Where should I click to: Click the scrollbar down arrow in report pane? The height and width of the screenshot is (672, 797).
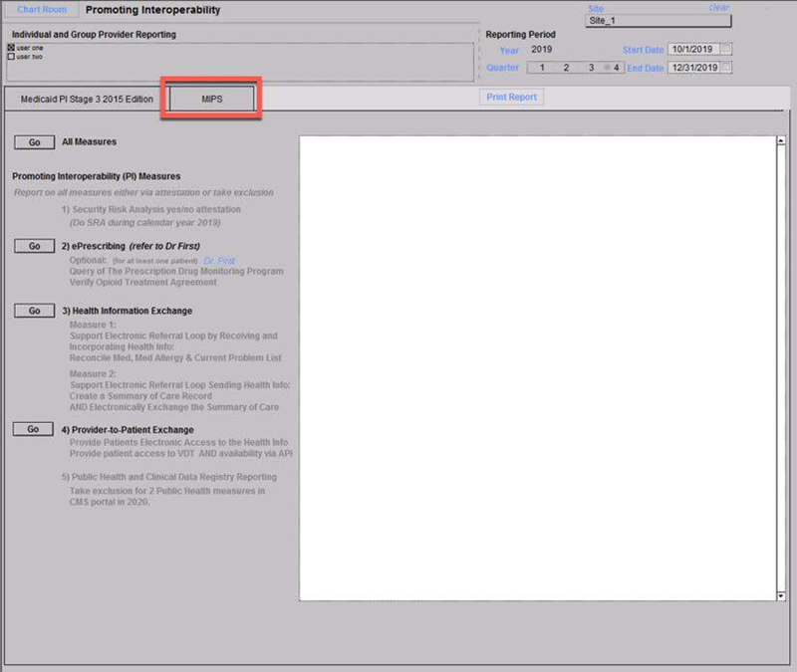pyautogui.click(x=780, y=595)
